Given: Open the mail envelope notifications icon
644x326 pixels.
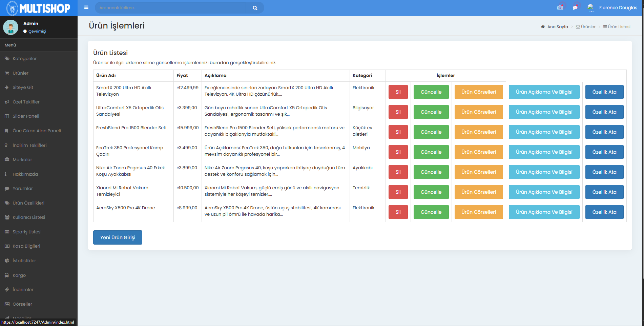Looking at the screenshot, I should pyautogui.click(x=560, y=7).
